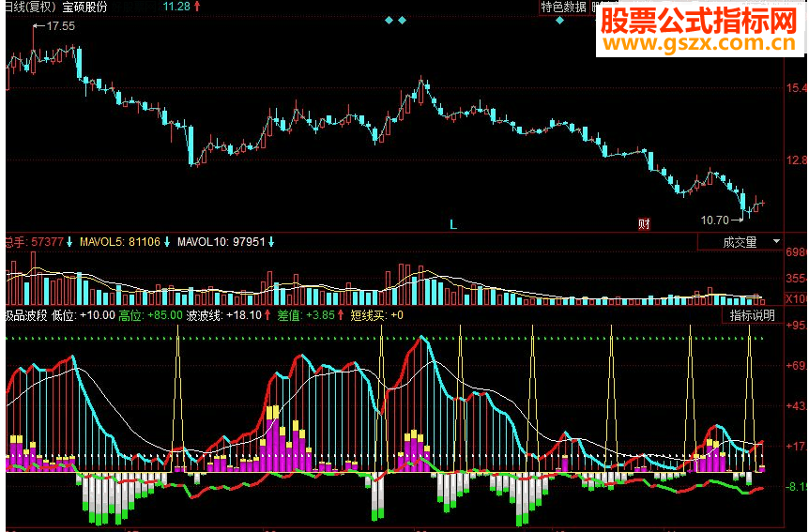The width and height of the screenshot is (809, 532).
Task: Click the 日线(复权) period label
Action: pos(31,7)
